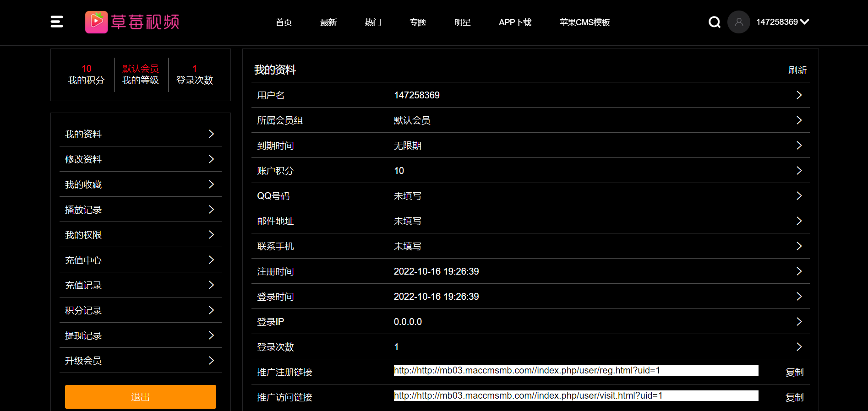Click the user avatar icon
The width and height of the screenshot is (868, 411).
pos(738,22)
